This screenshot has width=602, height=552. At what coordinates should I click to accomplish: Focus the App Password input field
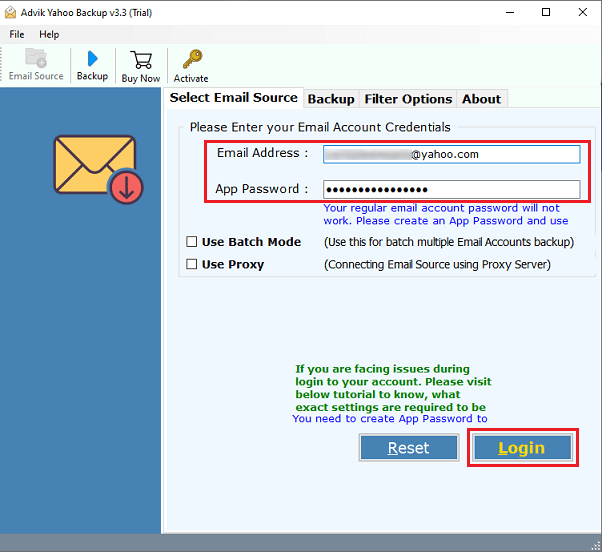click(452, 189)
